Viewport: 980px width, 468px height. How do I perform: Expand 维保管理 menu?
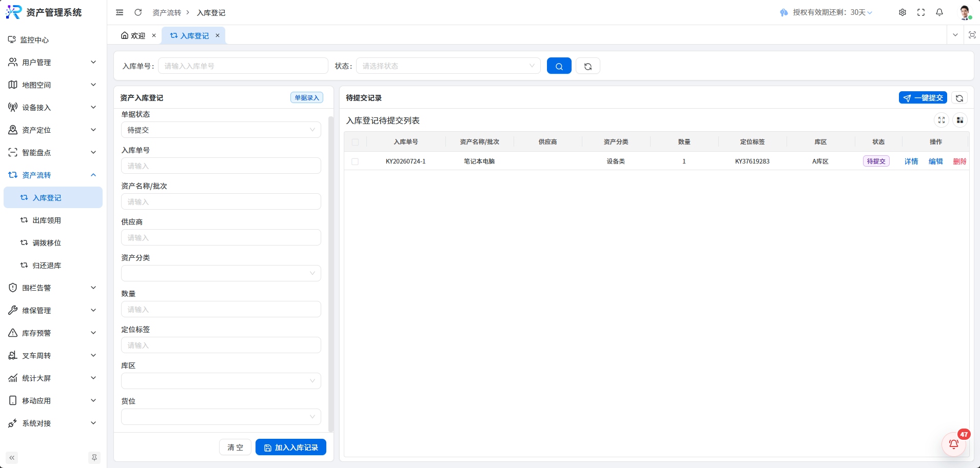53,311
